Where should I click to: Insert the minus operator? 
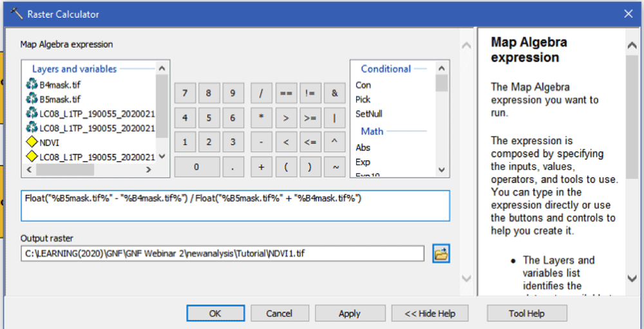tap(261, 142)
